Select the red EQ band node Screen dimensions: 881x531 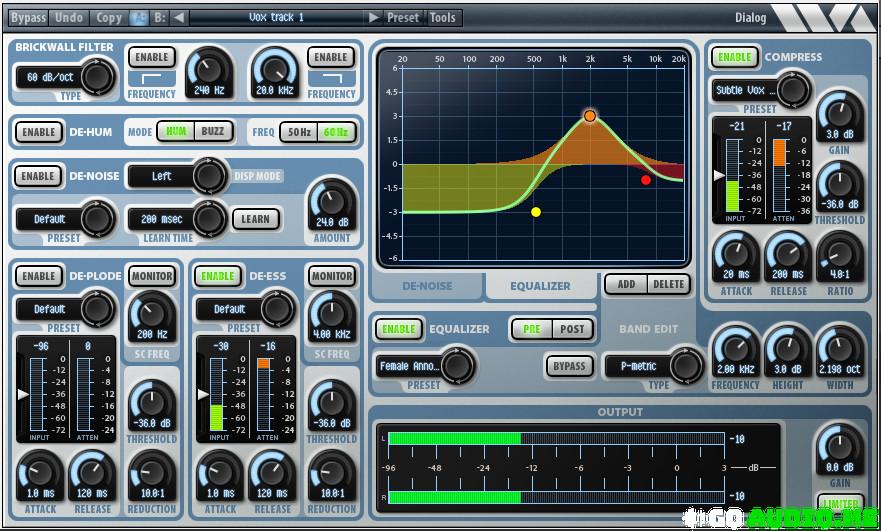tap(646, 180)
